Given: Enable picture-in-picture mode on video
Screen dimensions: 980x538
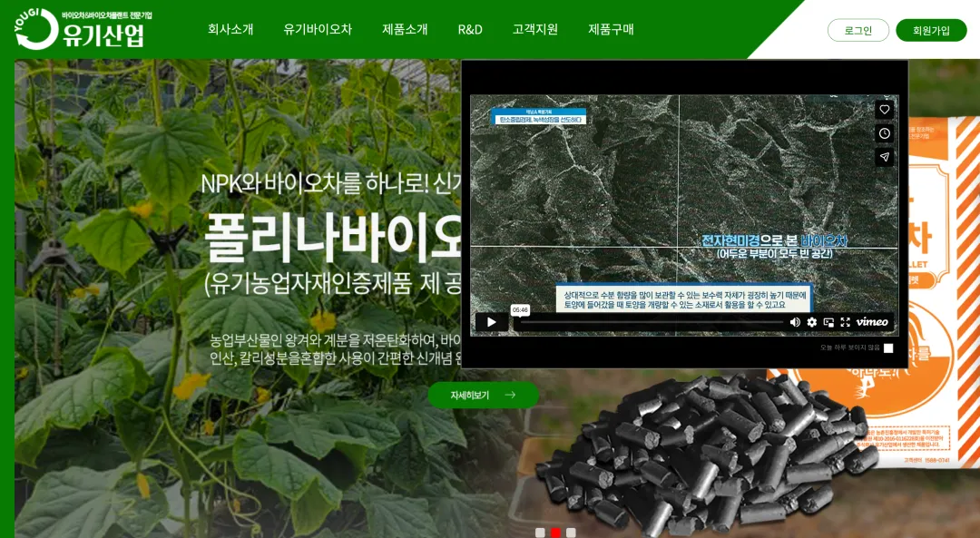Looking at the screenshot, I should coord(828,322).
